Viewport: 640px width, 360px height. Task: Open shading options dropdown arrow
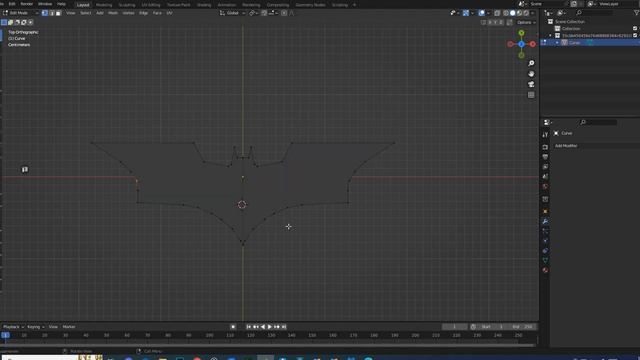click(533, 13)
